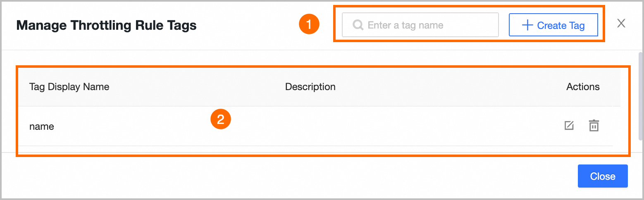This screenshot has width=644, height=200.
Task: Dismiss dialog with the X icon
Action: point(621,23)
